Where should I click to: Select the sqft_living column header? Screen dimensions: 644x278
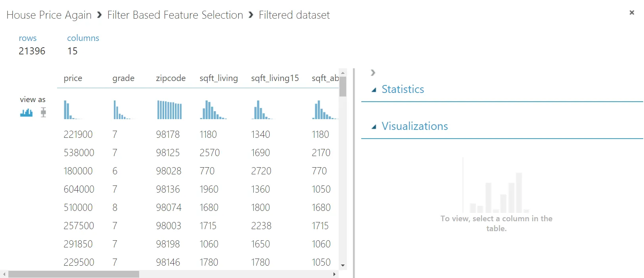219,78
